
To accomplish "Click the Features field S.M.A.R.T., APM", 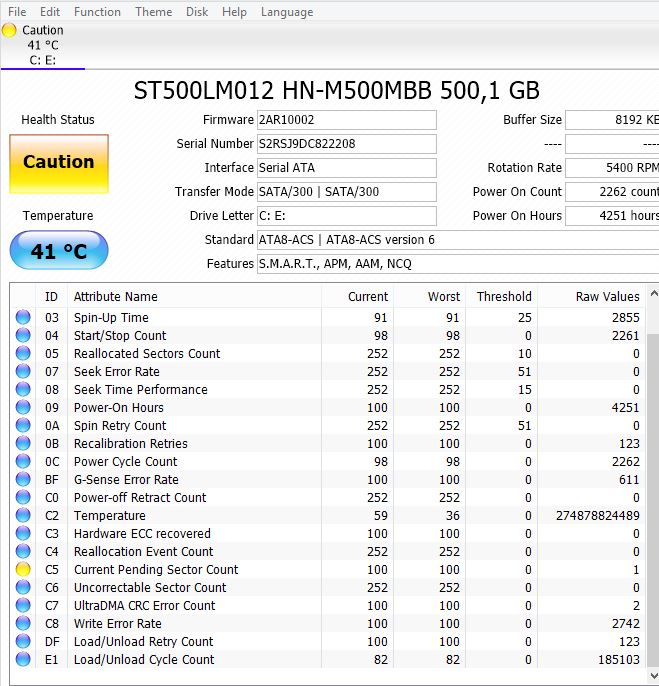I will tap(458, 264).
